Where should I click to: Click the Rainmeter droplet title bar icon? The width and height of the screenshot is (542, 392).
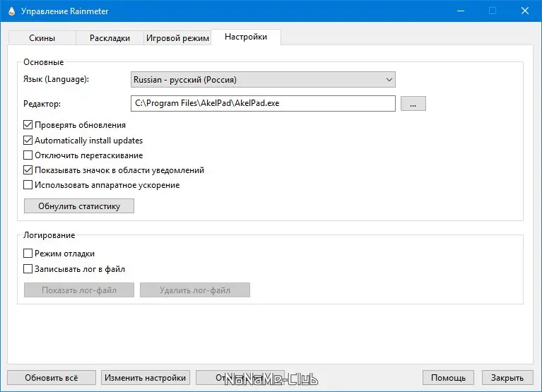(x=9, y=11)
